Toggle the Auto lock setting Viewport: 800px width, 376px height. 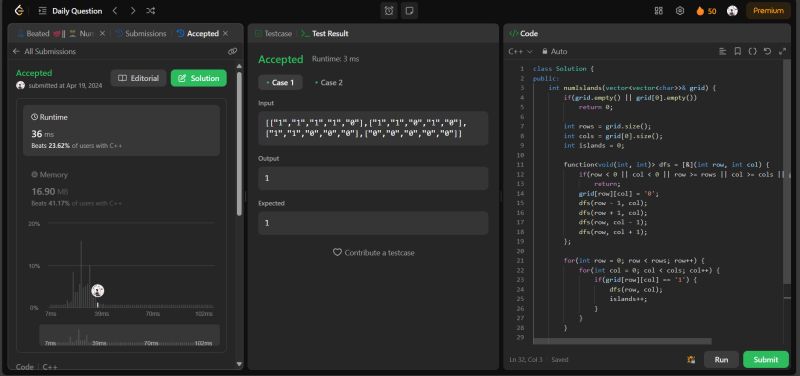point(555,52)
